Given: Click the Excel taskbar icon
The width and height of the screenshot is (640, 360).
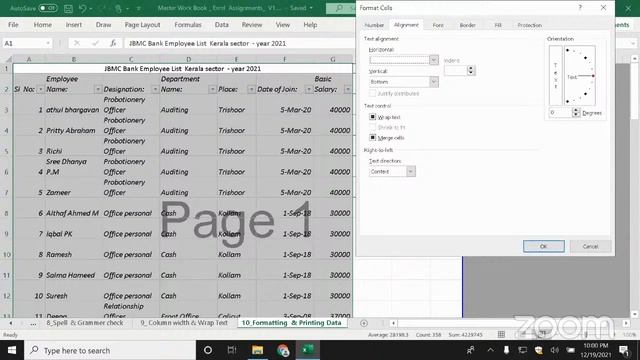Looking at the screenshot, I should tap(308, 350).
